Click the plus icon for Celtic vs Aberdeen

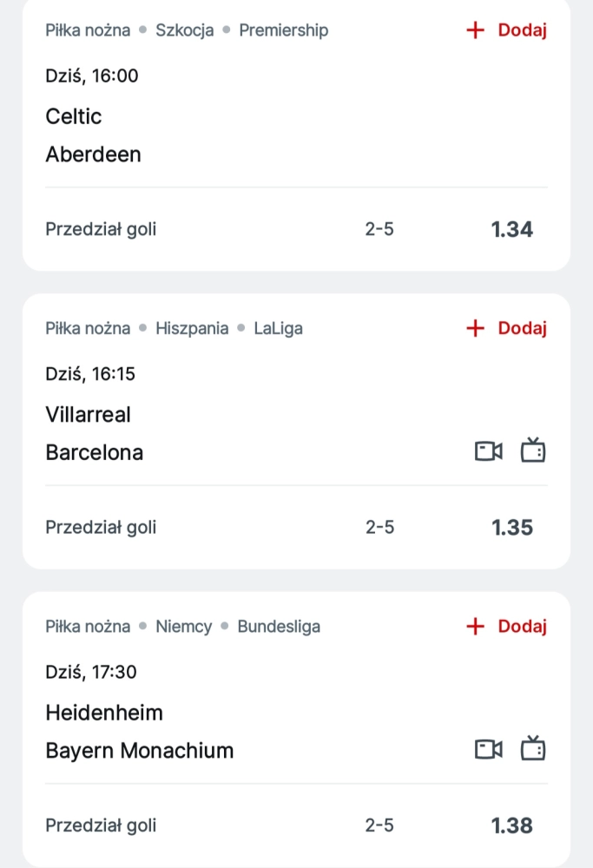pos(475,30)
